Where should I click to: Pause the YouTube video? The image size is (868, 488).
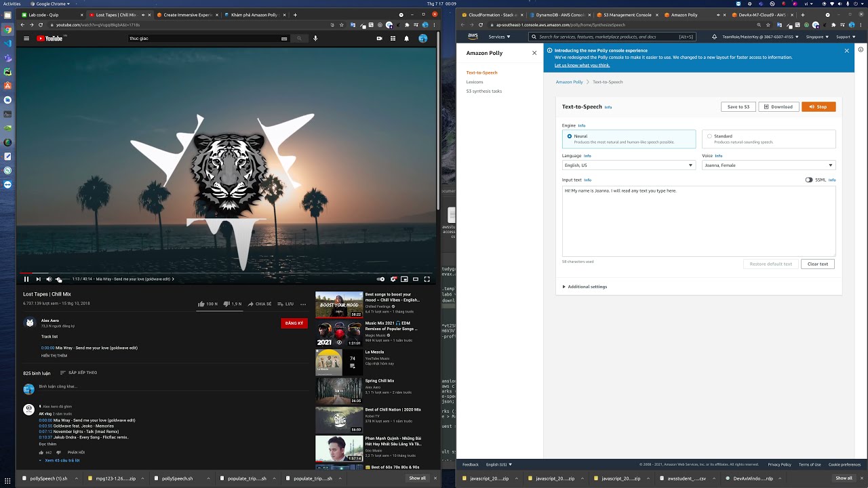26,279
